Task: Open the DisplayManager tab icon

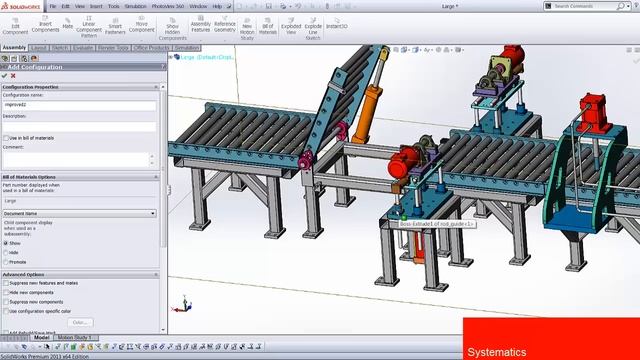Action: pyautogui.click(x=34, y=58)
